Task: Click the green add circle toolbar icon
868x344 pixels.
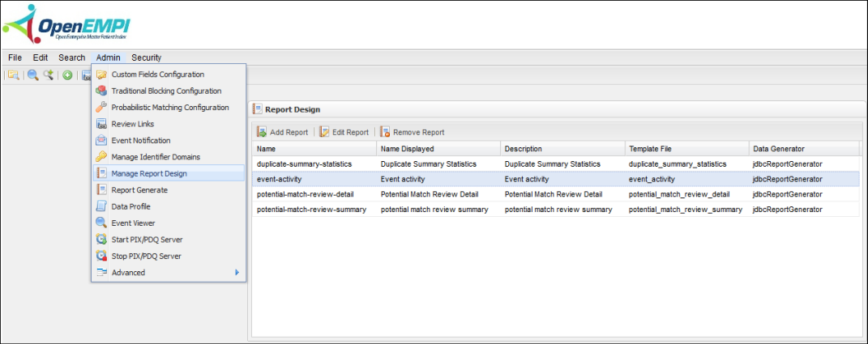Action: pyautogui.click(x=67, y=75)
